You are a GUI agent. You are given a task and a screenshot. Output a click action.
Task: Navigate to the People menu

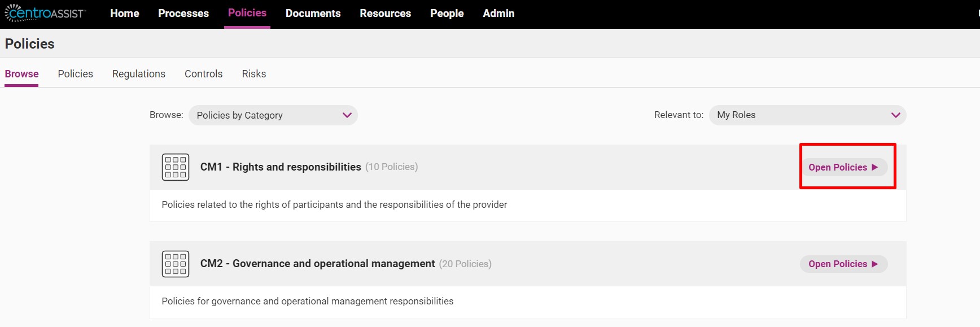point(447,13)
